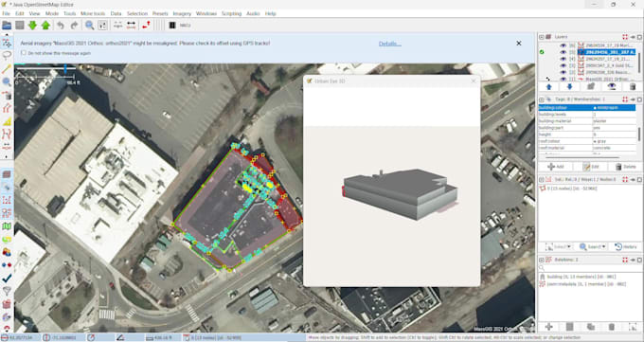Click the red way-direction arrows icon
The image size is (644, 342).
[146, 25]
